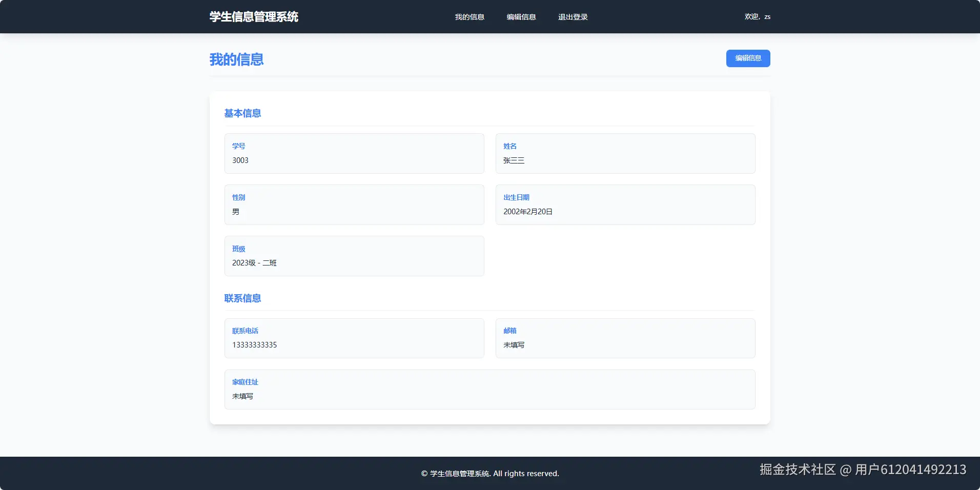Screen dimensions: 980x490
Task: Click the 联系电话 information card
Action: 354,338
